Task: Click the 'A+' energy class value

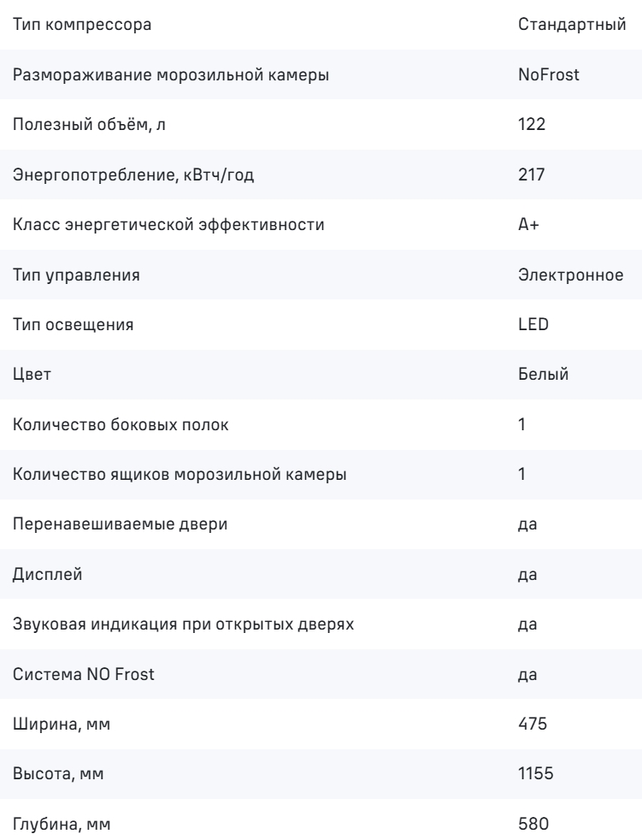Action: (527, 225)
